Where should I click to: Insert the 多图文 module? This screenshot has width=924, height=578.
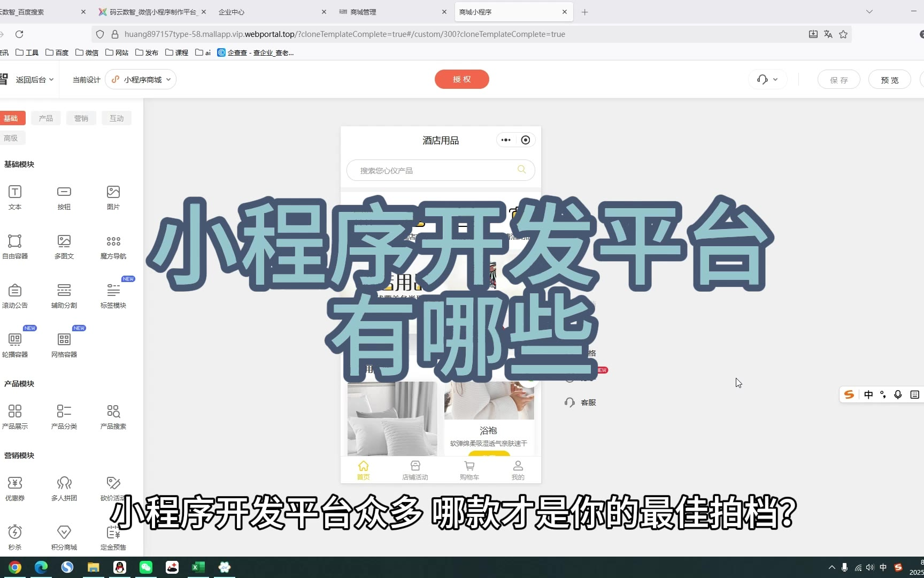(64, 247)
